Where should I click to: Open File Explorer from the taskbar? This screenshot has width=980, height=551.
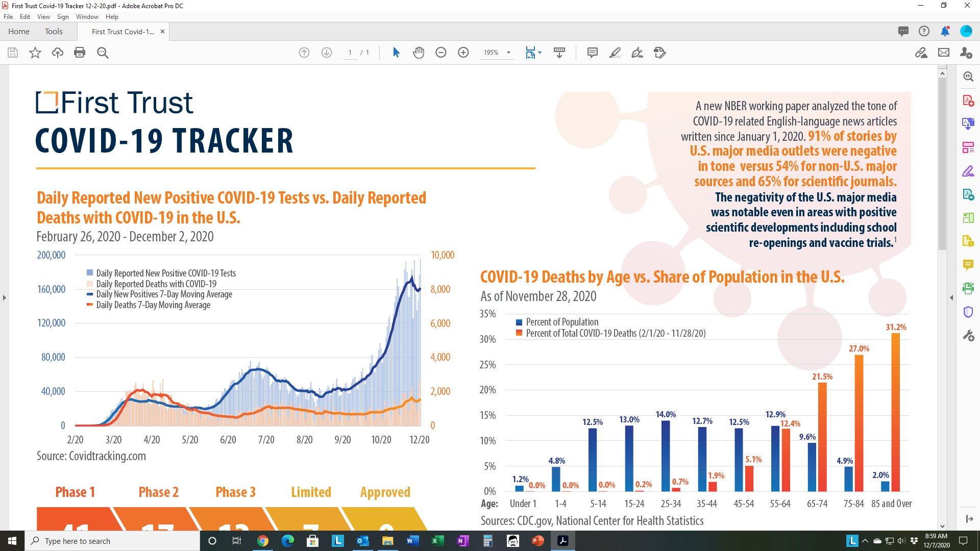[388, 541]
